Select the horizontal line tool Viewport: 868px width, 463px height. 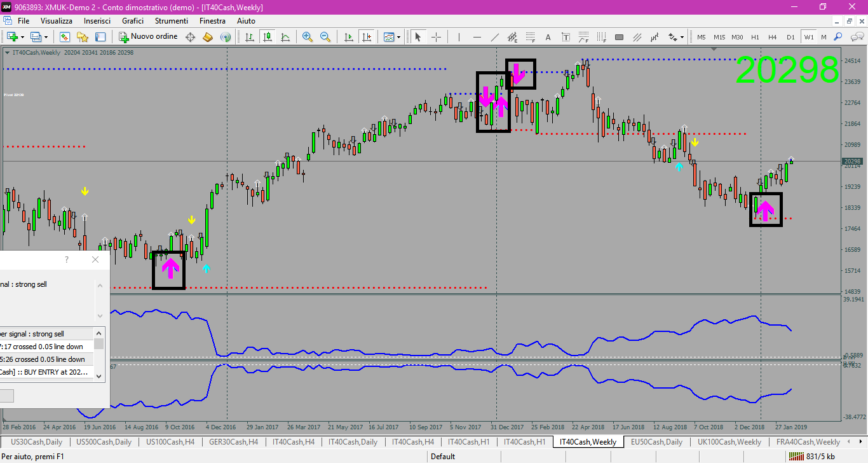(x=477, y=37)
